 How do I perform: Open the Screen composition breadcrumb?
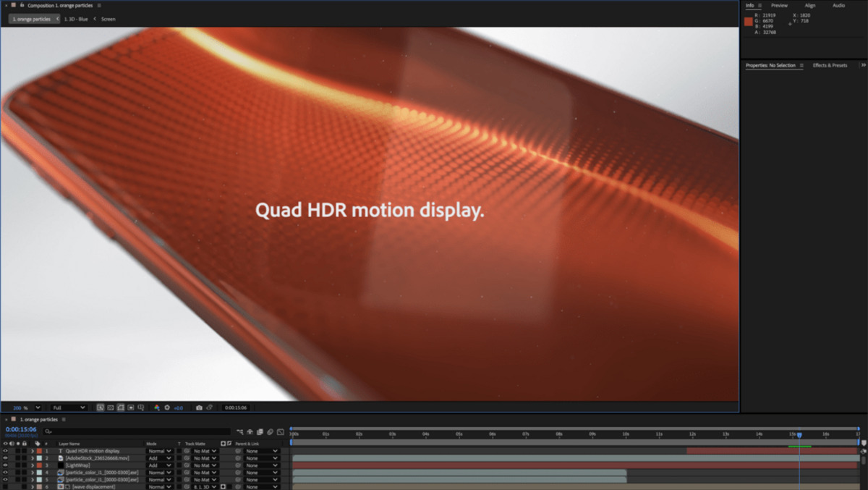pos(108,19)
